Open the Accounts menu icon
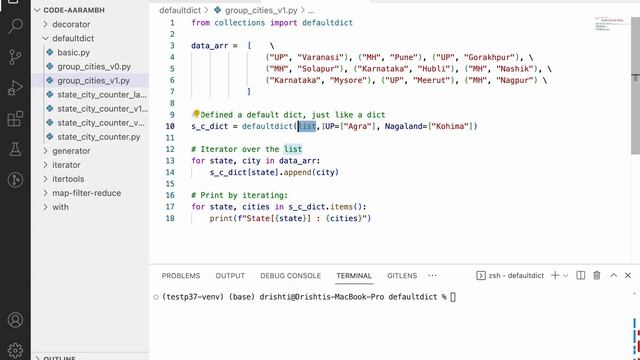 15,320
